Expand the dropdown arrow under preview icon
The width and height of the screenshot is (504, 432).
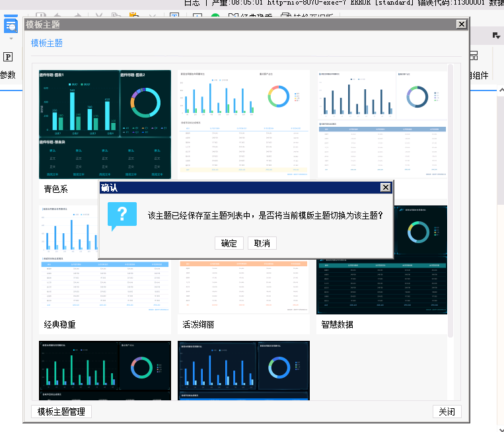[x=11, y=38]
